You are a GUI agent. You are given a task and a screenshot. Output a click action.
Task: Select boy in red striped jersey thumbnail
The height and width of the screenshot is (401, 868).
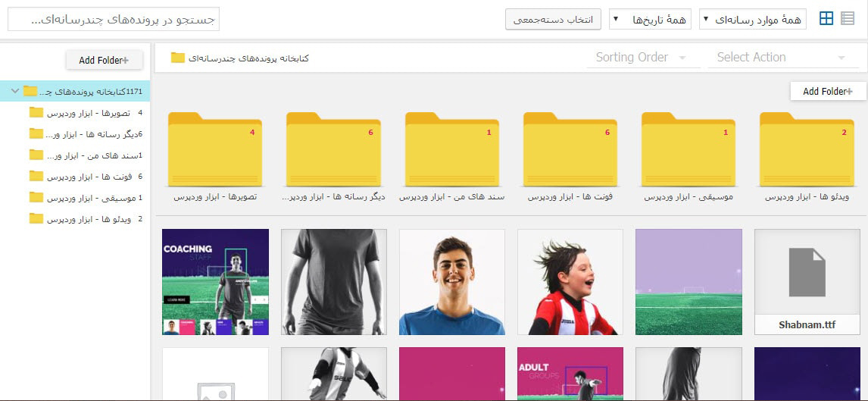click(x=570, y=282)
